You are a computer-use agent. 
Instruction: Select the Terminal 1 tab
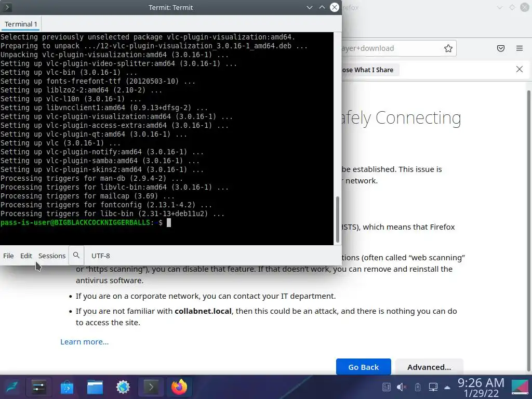point(21,24)
